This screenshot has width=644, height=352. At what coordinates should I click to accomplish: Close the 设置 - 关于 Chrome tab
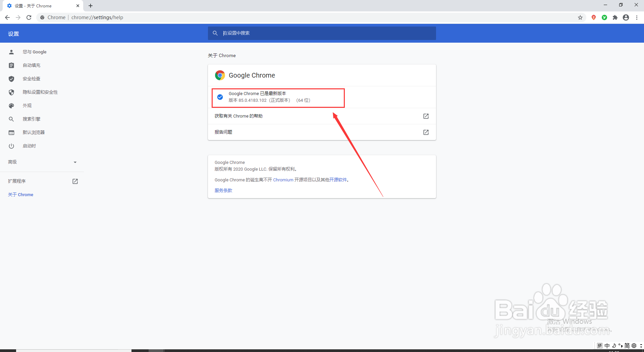click(x=78, y=6)
